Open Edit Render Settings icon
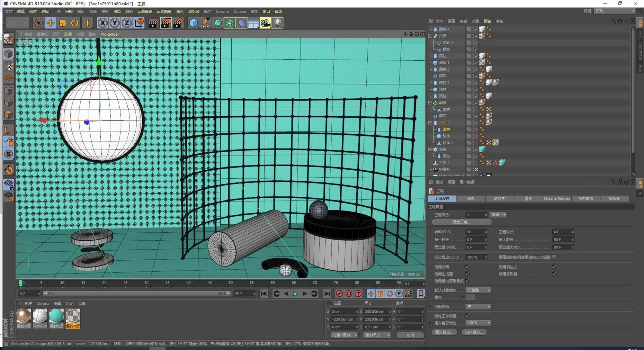 [x=178, y=23]
